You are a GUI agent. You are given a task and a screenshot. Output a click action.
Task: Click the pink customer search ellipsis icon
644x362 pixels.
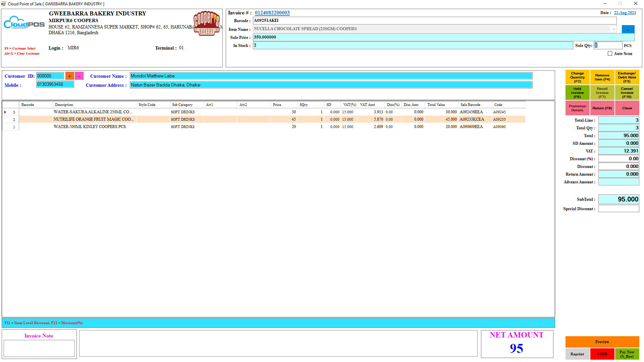pos(79,76)
